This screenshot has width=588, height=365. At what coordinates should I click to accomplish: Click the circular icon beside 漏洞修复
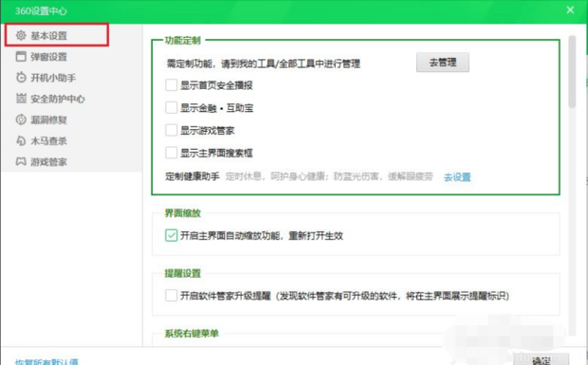pyautogui.click(x=21, y=119)
